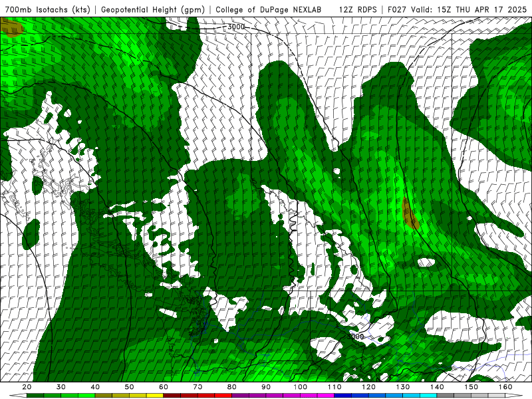Click the legend value "80"
Screen dimensions: 532x399
coord(231,387)
